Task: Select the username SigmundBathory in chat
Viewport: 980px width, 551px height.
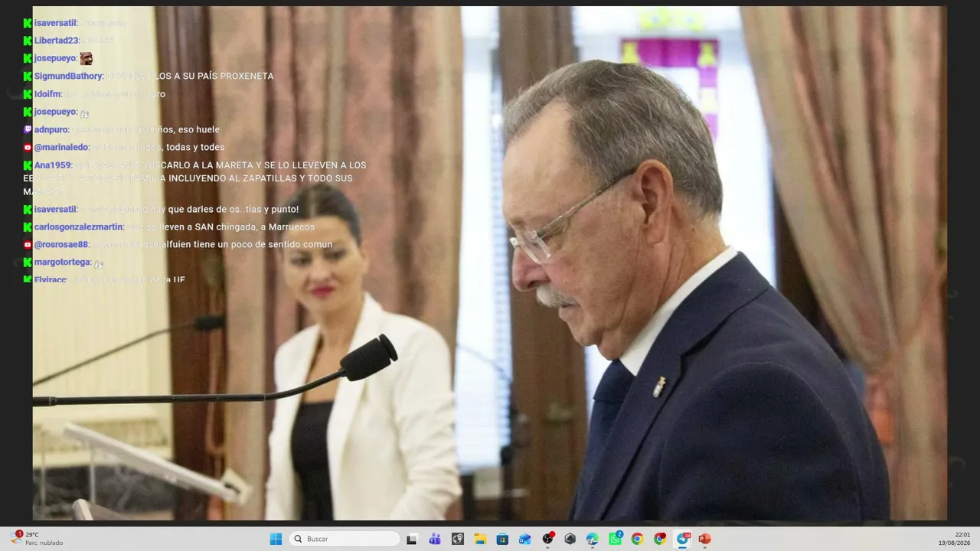Action: point(68,77)
